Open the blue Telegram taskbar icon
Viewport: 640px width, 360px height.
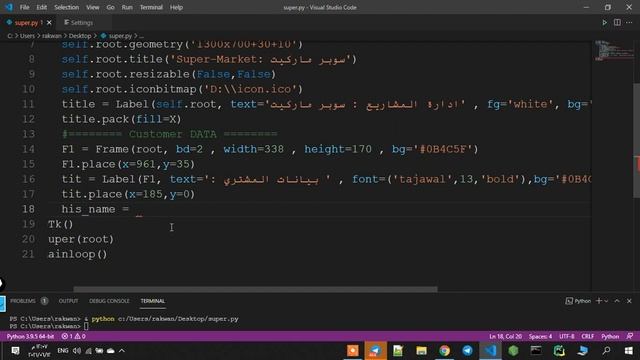[x=467, y=351]
